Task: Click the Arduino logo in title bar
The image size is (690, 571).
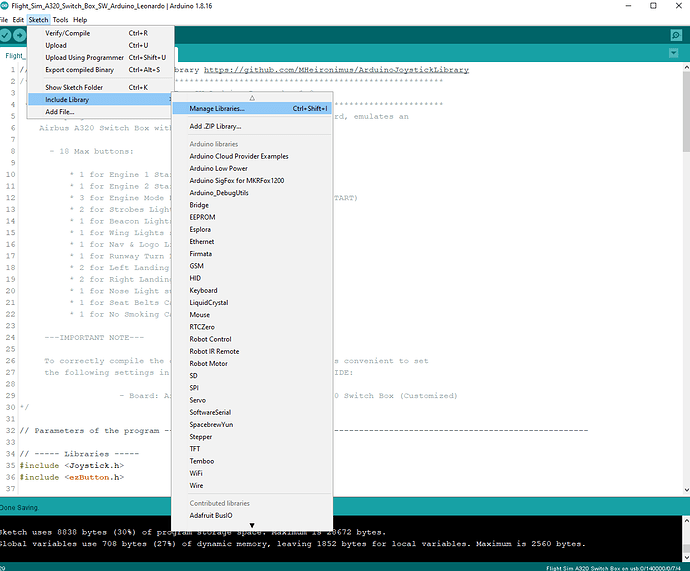Action: coord(4,6)
